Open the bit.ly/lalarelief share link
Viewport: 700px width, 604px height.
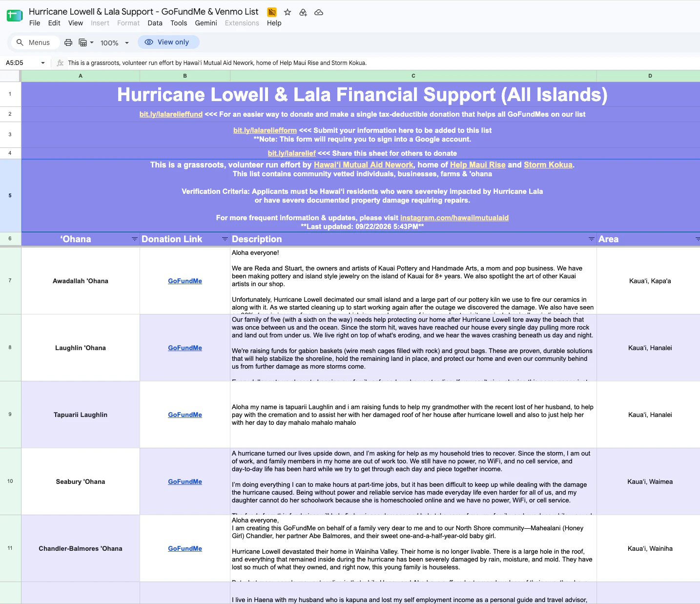(292, 153)
